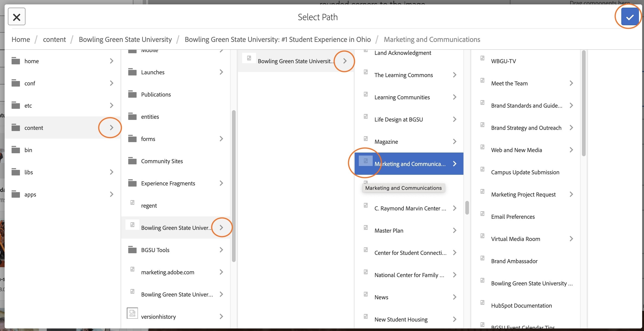Screen dimensions: 644x331
Task: Jump to Bowling Green State University breadcrumb
Action: (x=125, y=39)
